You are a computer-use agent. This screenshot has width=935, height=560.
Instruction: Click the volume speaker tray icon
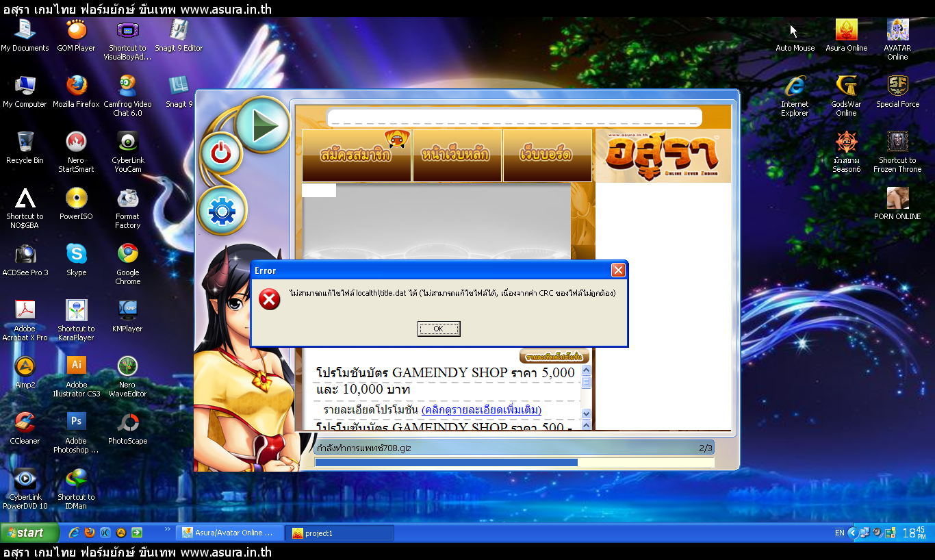coord(877,532)
